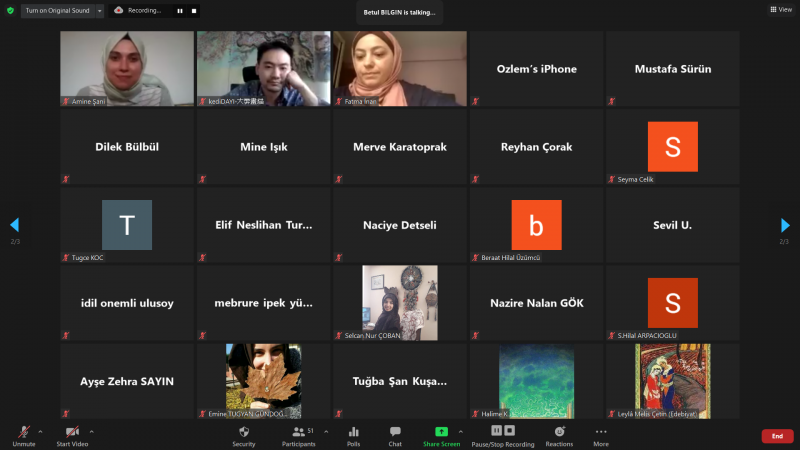Click the 'Betul BILGIN is talking' indicator

click(x=399, y=12)
